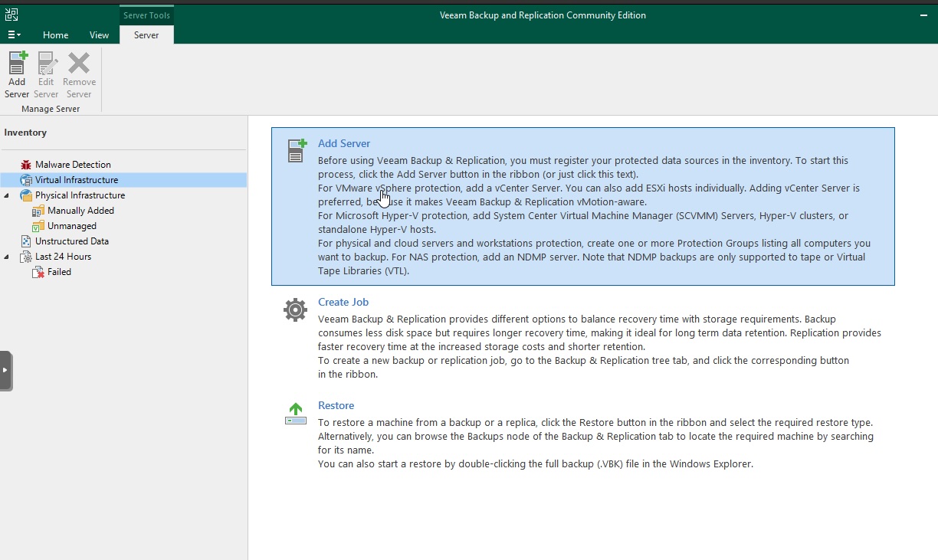Open the View ribbon tab
The image size is (938, 560).
coord(99,34)
